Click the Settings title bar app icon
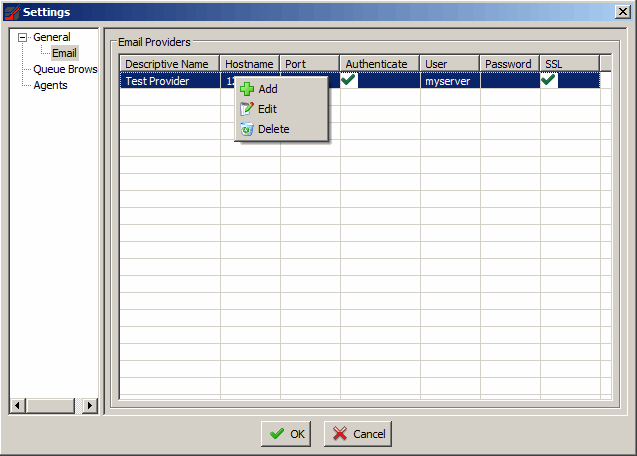Image resolution: width=637 pixels, height=456 pixels. [x=11, y=10]
